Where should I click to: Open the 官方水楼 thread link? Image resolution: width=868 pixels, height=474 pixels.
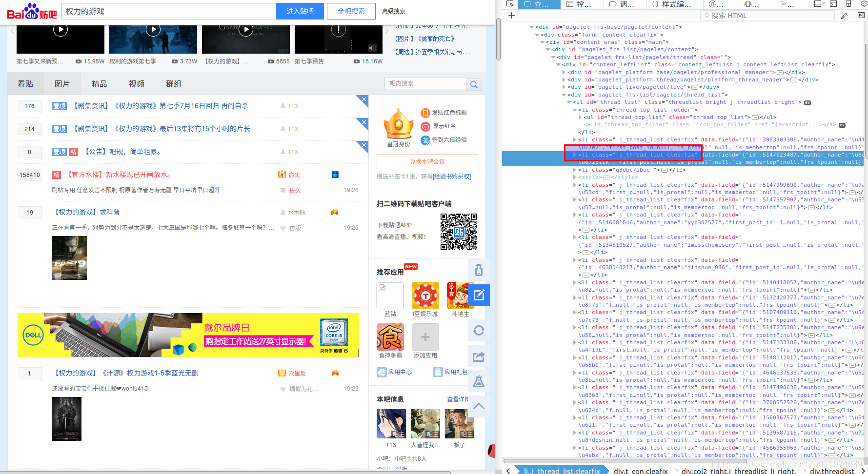click(119, 175)
